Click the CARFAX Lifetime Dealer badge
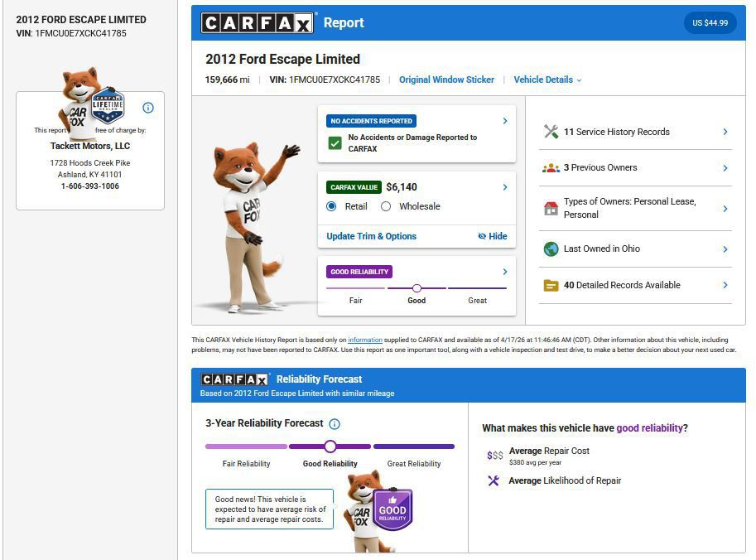 (x=108, y=105)
